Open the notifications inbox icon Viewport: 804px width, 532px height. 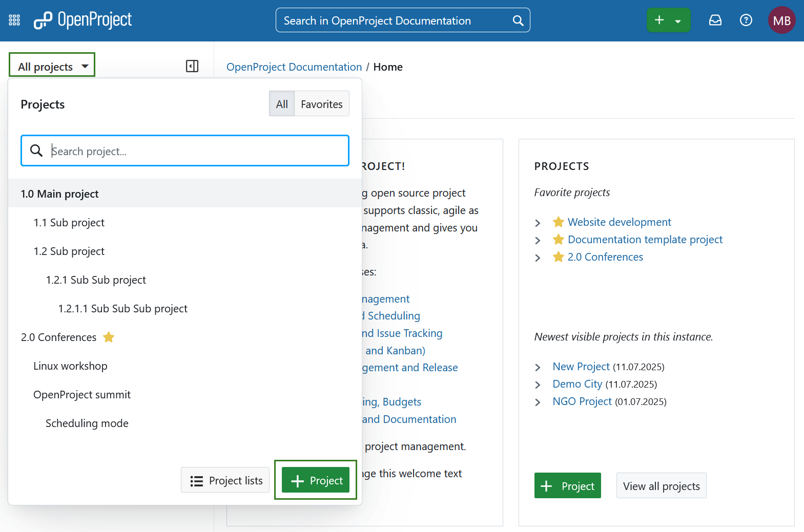pyautogui.click(x=715, y=20)
